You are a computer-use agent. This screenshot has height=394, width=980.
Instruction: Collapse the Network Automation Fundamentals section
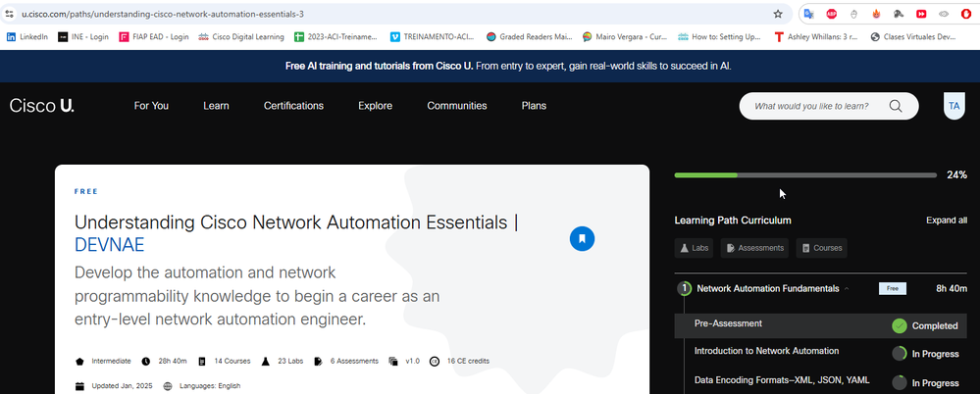click(847, 288)
